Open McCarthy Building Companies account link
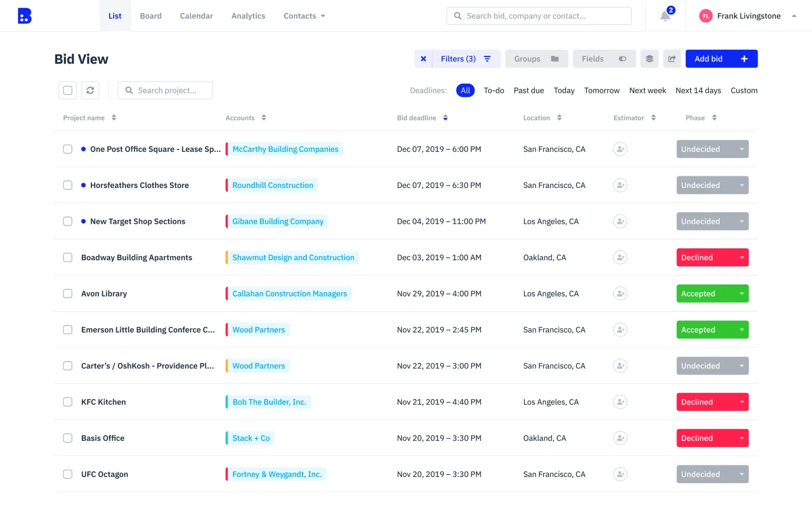The image size is (812, 508). click(285, 149)
